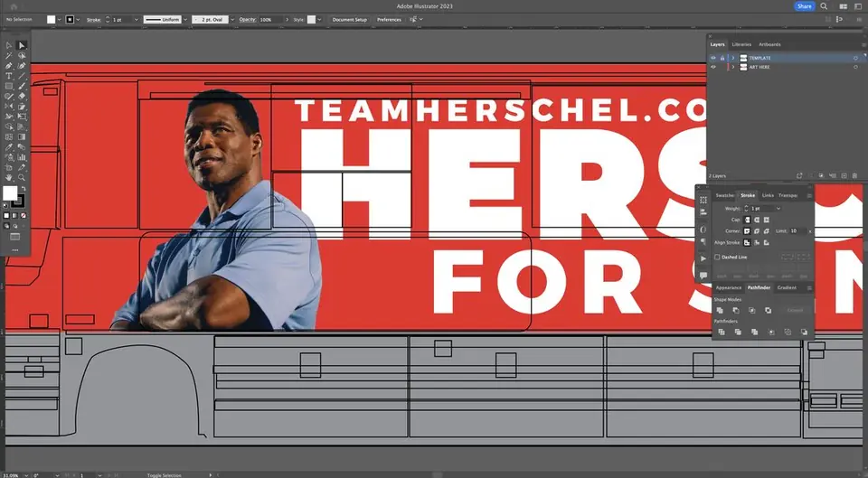Click the Opacity value field
Viewport: 868px width, 478px height.
pyautogui.click(x=270, y=19)
